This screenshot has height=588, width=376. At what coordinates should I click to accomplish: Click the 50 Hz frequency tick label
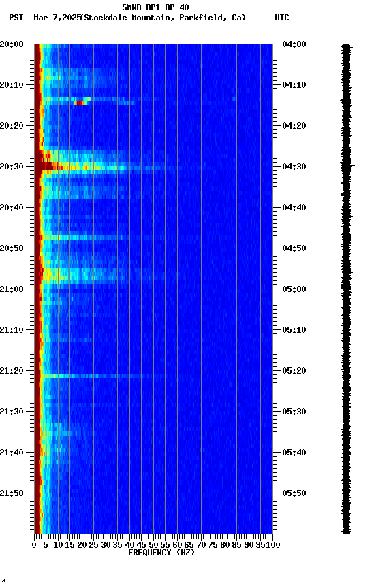click(x=153, y=545)
